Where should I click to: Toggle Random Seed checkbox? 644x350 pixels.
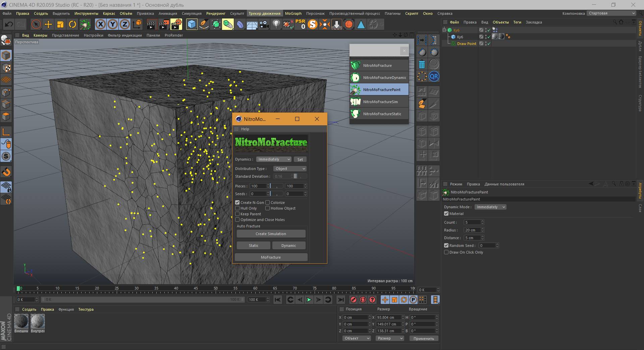(x=446, y=246)
